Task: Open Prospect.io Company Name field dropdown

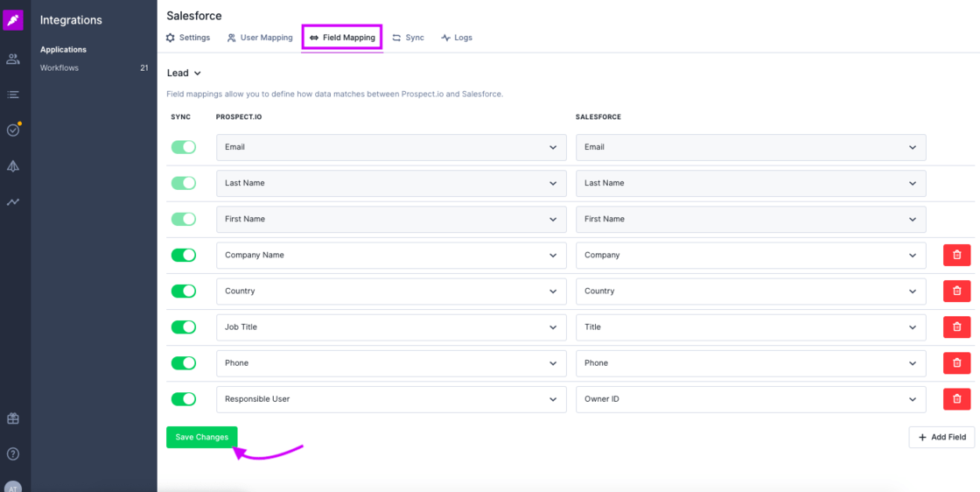Action: pos(391,255)
